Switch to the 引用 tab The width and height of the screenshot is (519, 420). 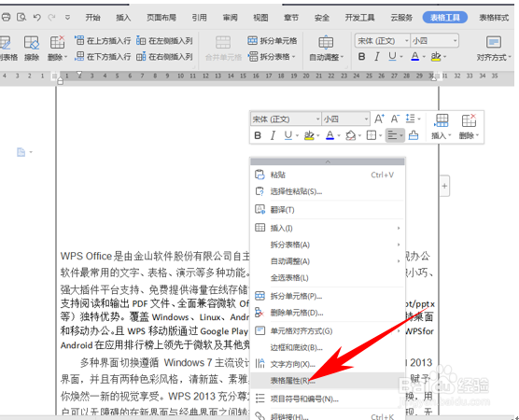[199, 18]
